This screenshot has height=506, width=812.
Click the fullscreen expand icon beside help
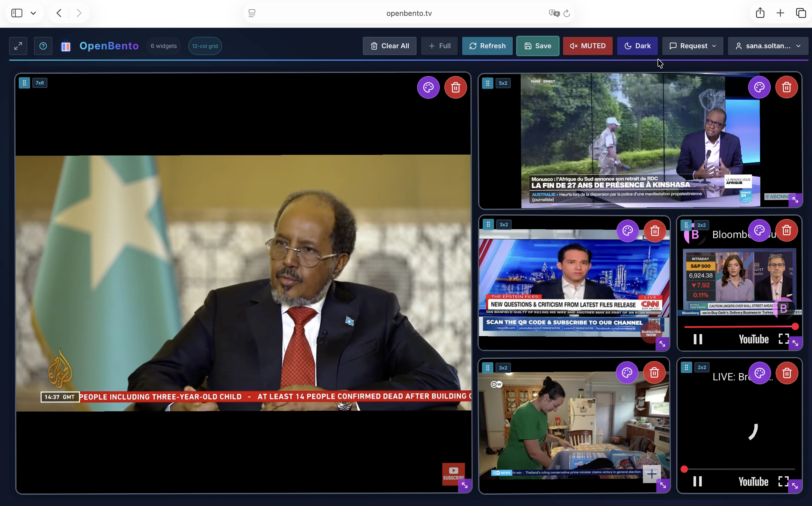pos(18,46)
